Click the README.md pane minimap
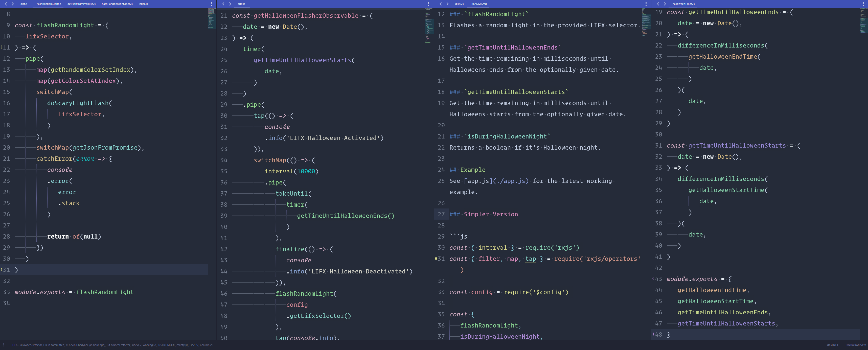The width and height of the screenshot is (868, 350). tap(646, 22)
